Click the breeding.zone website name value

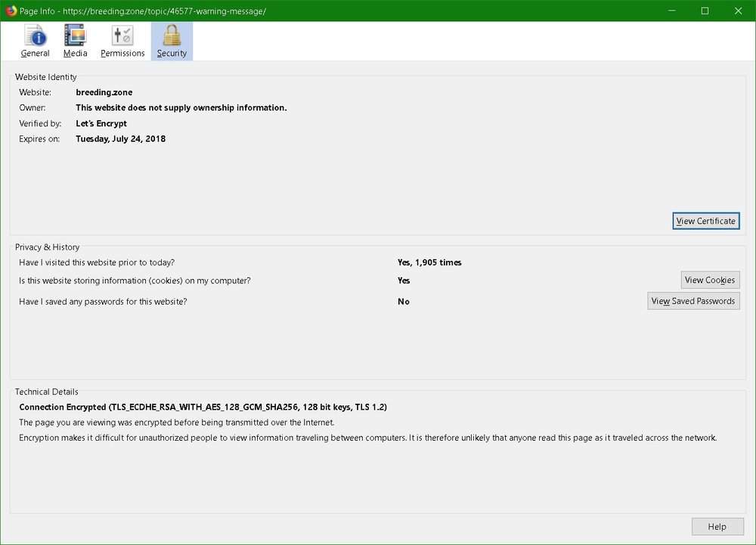(104, 92)
